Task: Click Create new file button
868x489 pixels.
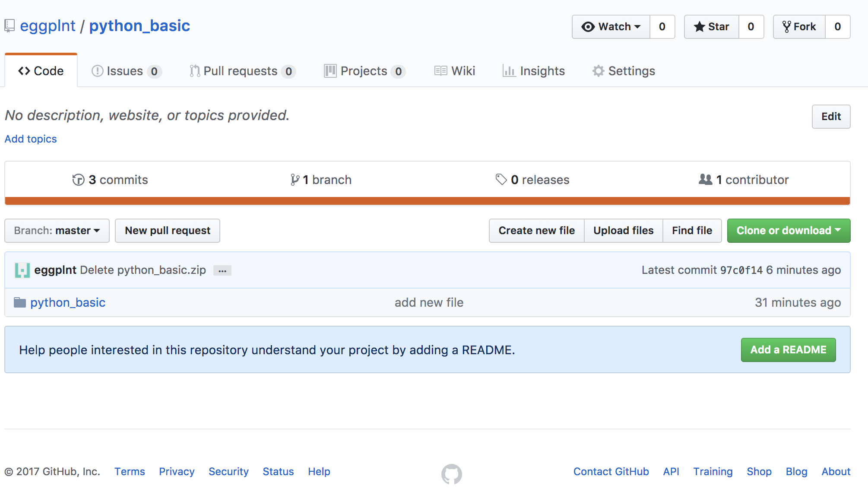Action: click(x=537, y=231)
